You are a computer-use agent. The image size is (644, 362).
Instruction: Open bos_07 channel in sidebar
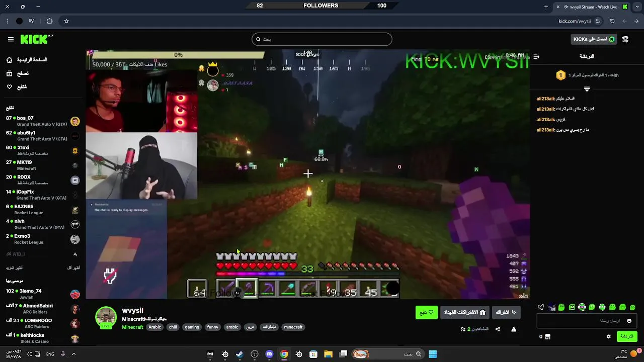(43, 121)
